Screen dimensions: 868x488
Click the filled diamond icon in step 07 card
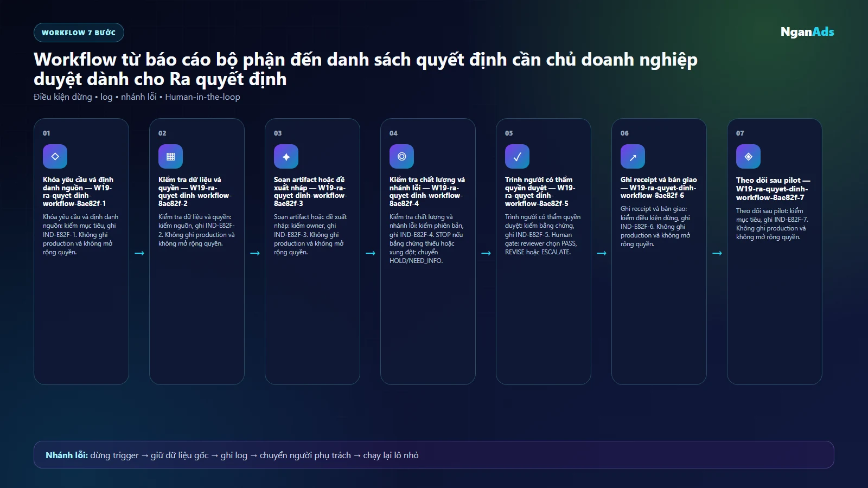[x=748, y=157]
